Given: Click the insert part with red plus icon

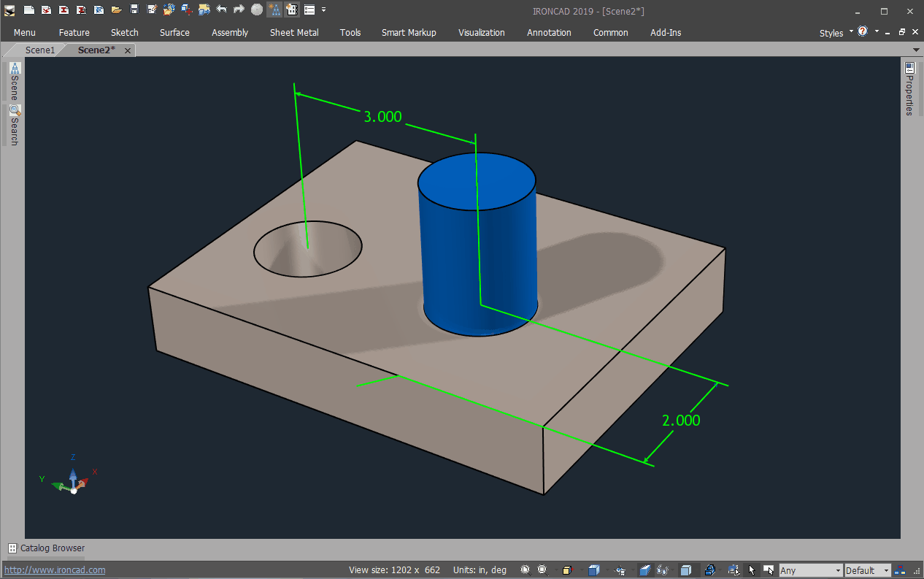Looking at the screenshot, I should pyautogui.click(x=186, y=10).
